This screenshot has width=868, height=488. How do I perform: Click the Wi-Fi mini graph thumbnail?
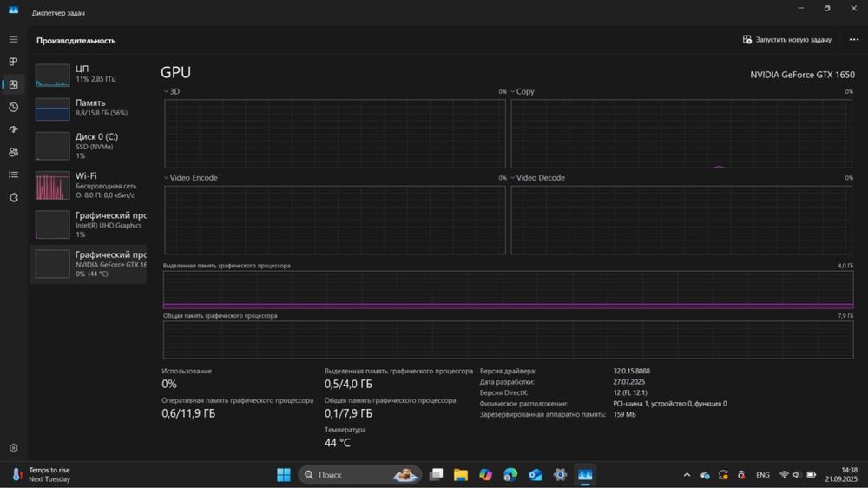(53, 185)
